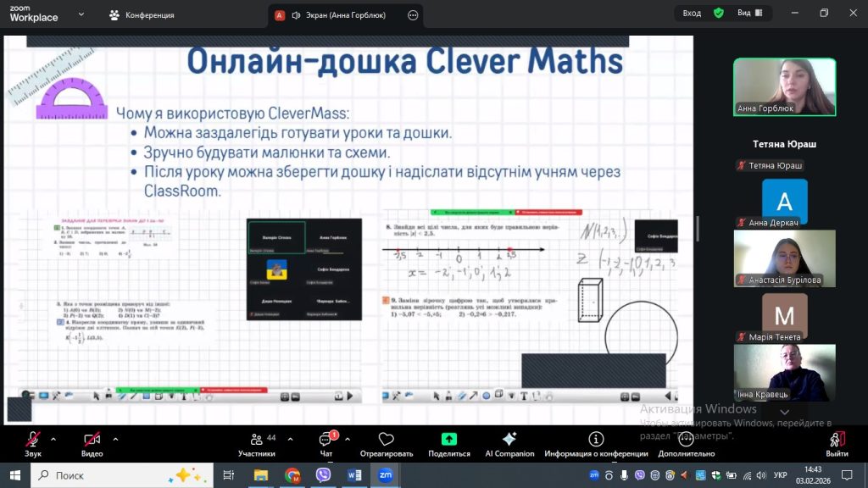The height and width of the screenshot is (488, 868).
Task: Click the green Поделиться share screen button
Action: tap(449, 441)
